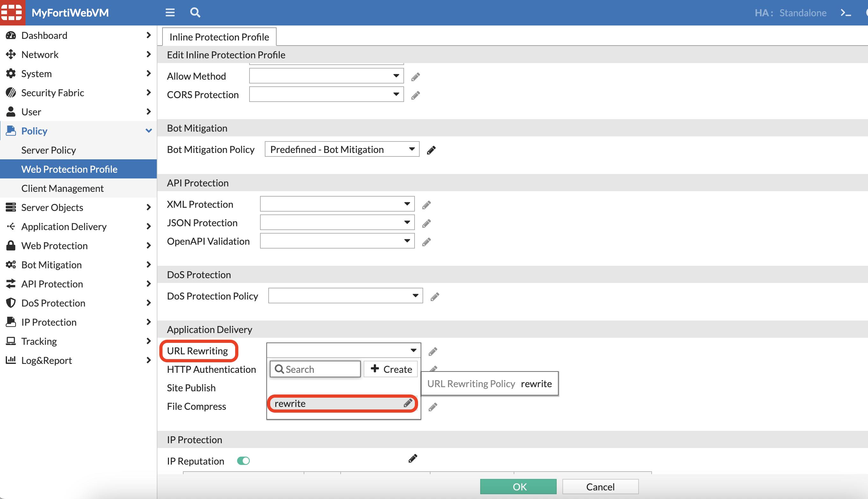Edit the Allow Method pencil icon

(x=415, y=76)
